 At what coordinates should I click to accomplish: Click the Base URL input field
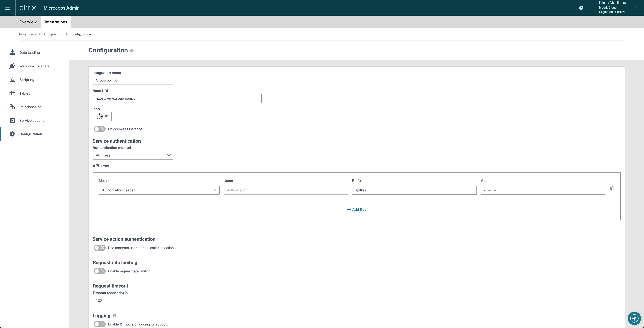(177, 98)
